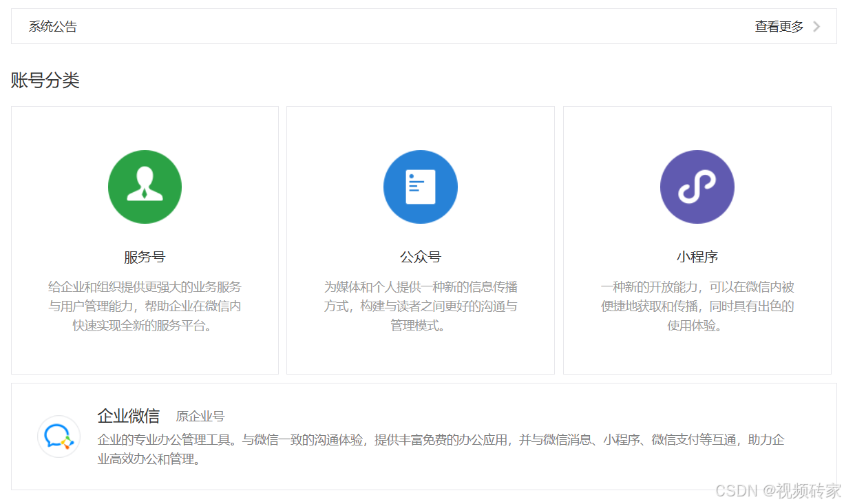Click the 服务号 description paragraph

[145, 306]
